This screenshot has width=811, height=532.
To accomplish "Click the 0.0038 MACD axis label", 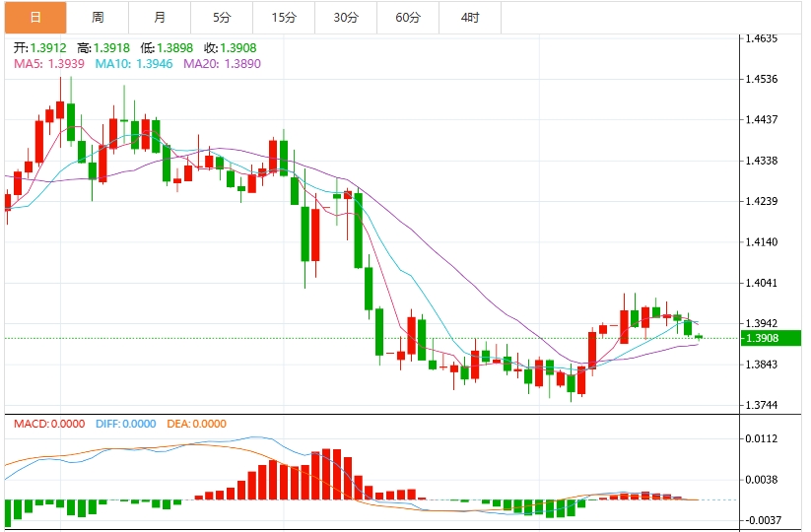I will (x=762, y=480).
